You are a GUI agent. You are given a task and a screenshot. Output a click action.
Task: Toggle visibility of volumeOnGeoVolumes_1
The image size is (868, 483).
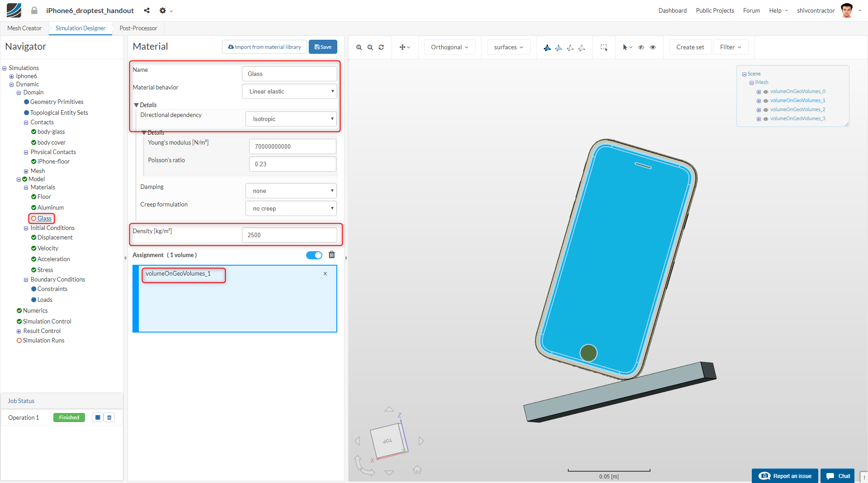[766, 101]
